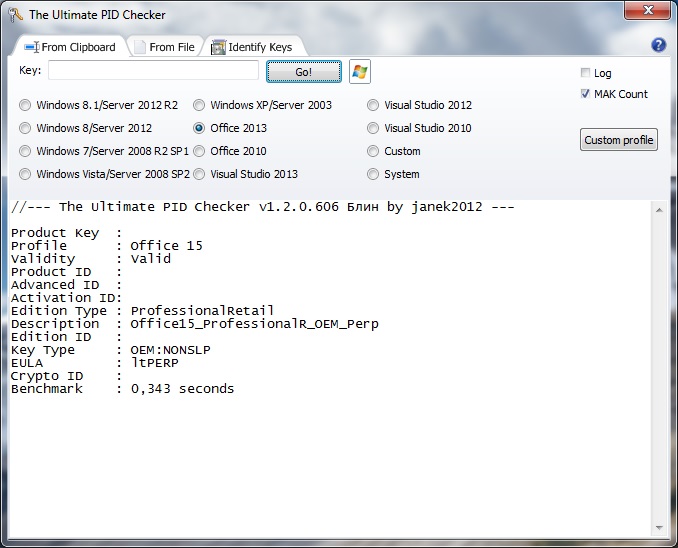This screenshot has width=678, height=548.
Task: Open help via blue question mark icon
Action: tap(658, 45)
